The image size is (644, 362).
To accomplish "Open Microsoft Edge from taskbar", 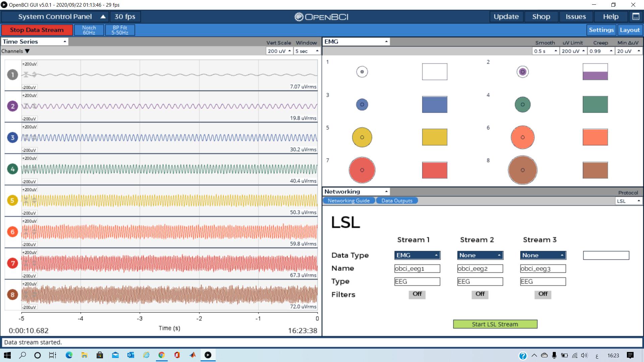I will coord(69,355).
